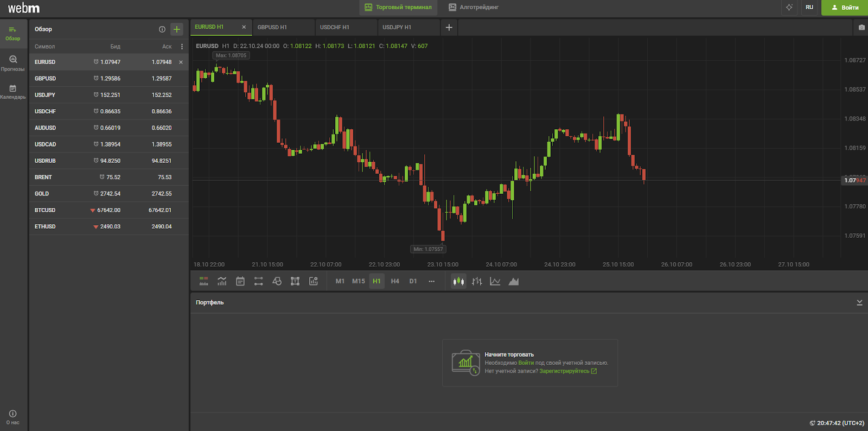Switch chart to candlestick view
This screenshot has width=868, height=431.
[x=458, y=281]
